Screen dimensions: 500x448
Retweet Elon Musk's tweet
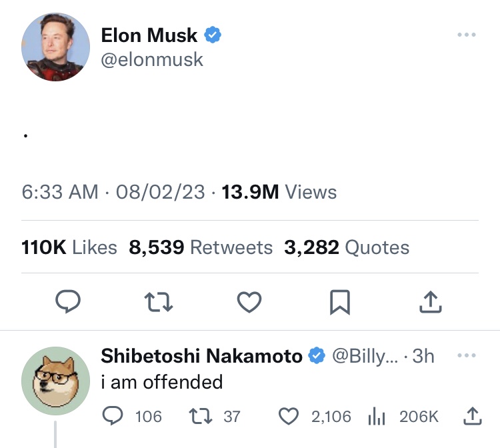click(x=159, y=303)
